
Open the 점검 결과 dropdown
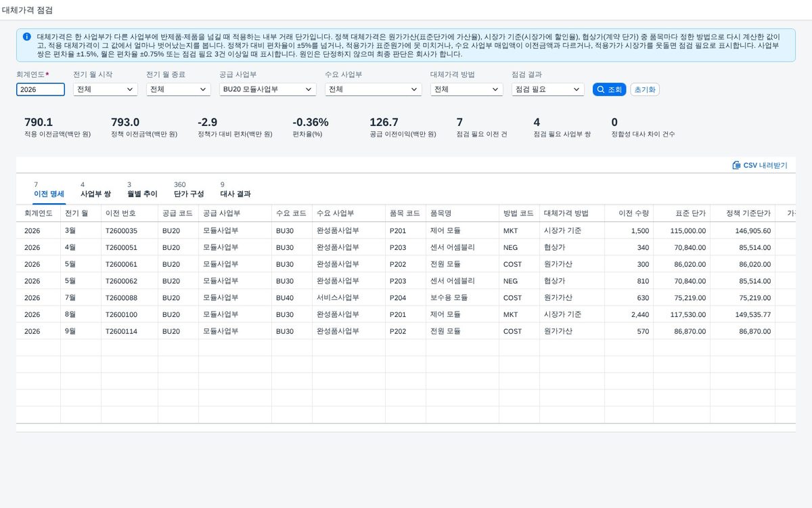548,89
